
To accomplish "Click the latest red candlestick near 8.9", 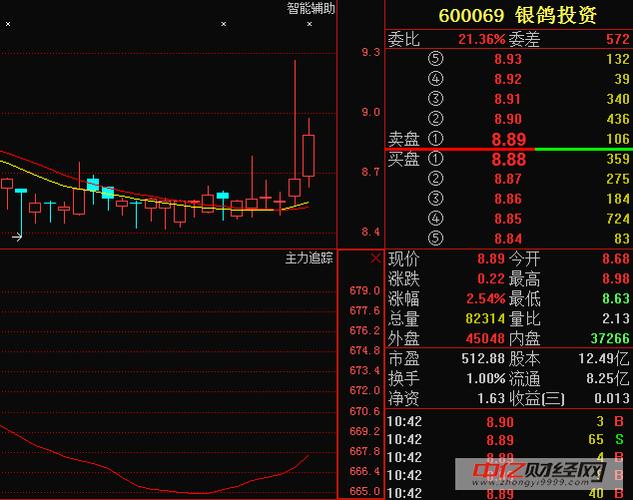I will (309, 155).
